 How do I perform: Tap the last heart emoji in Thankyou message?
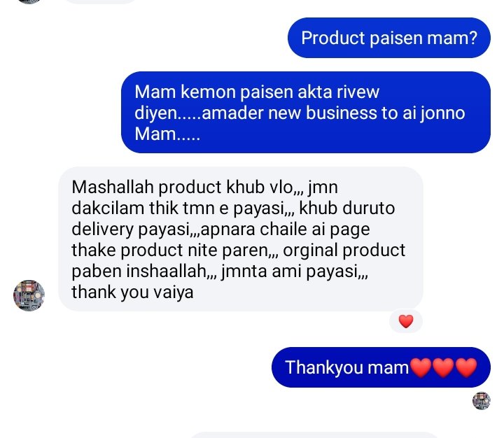pos(466,367)
